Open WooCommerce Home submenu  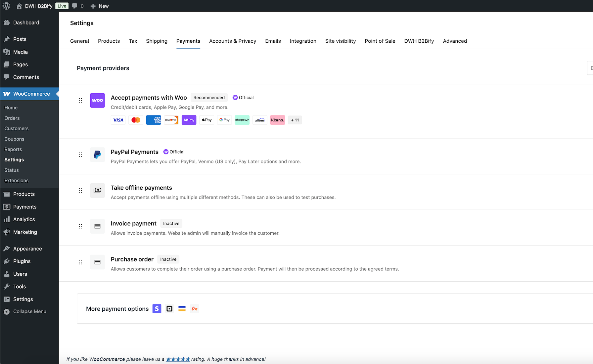[11, 108]
